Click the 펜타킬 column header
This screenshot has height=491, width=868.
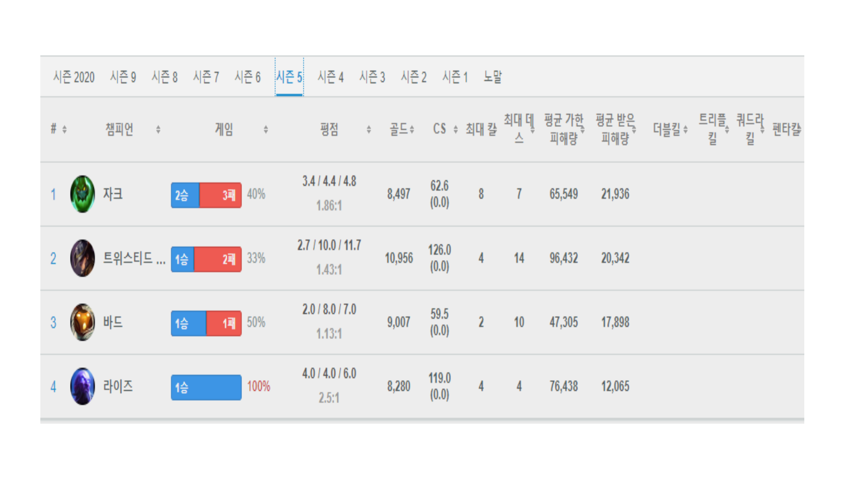tap(786, 130)
